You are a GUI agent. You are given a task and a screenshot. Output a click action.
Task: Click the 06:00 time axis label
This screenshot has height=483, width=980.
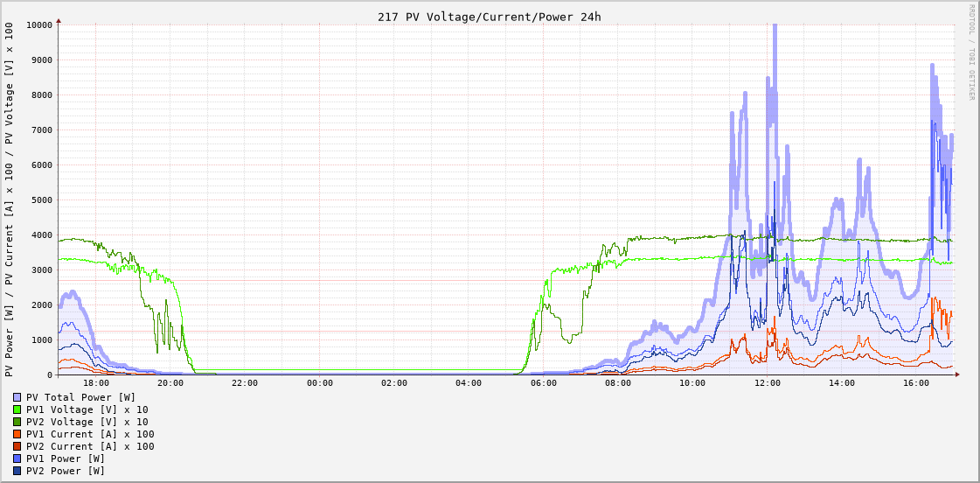[x=544, y=383]
